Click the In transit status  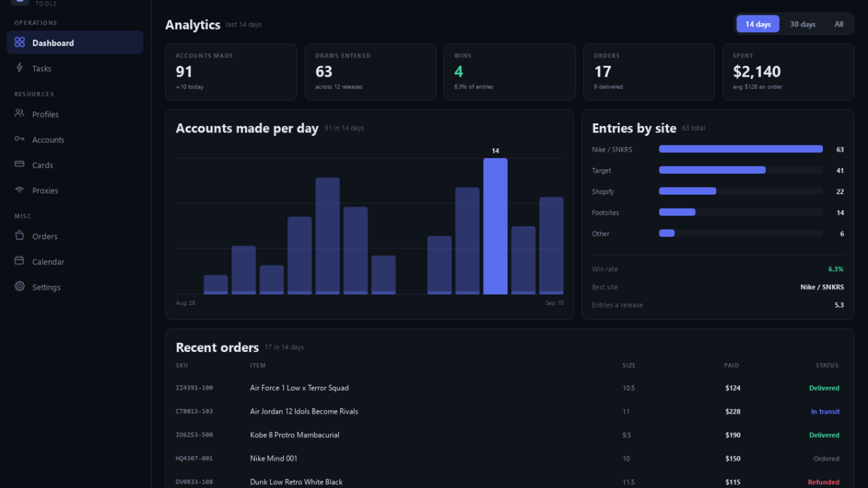(825, 411)
